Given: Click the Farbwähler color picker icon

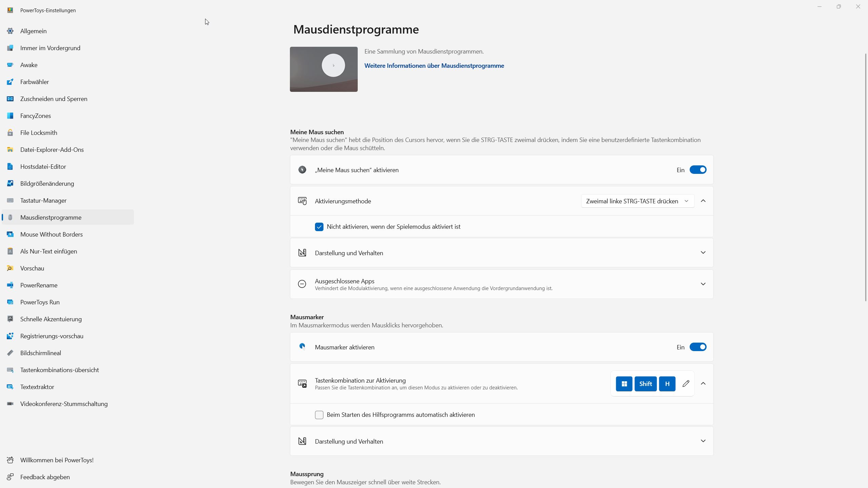Looking at the screenshot, I should [10, 82].
